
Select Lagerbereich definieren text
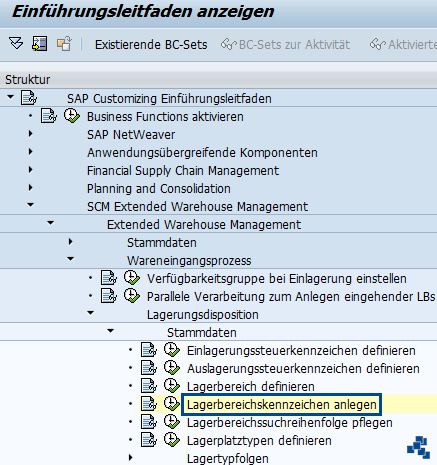(251, 387)
